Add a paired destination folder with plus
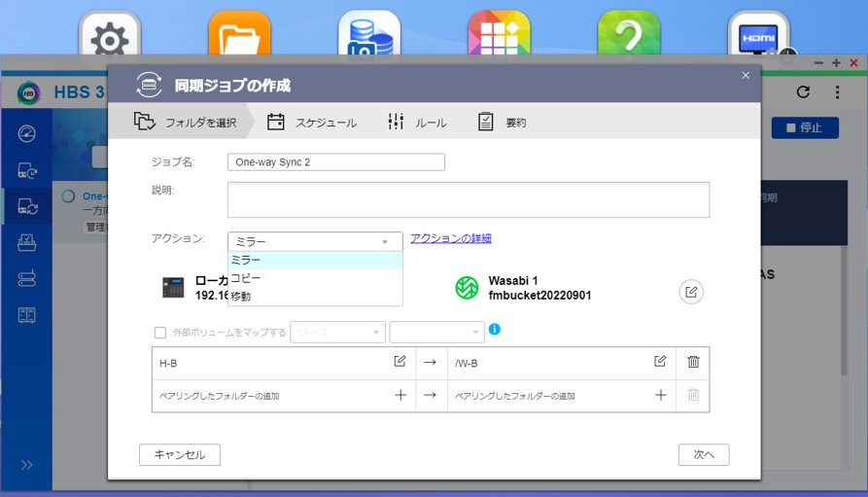 coord(660,395)
